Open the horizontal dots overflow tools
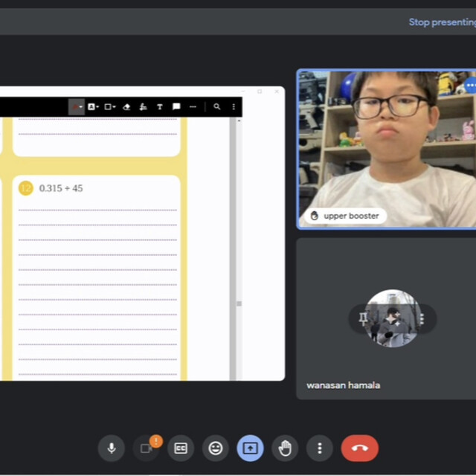The height and width of the screenshot is (476, 476). tap(193, 107)
